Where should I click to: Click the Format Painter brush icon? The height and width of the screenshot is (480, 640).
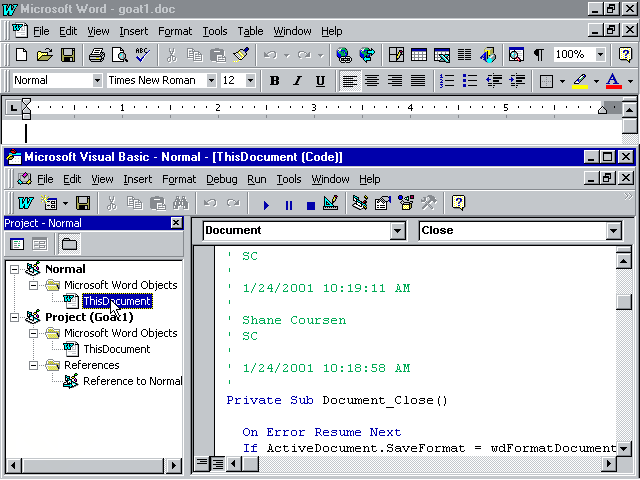(241, 55)
